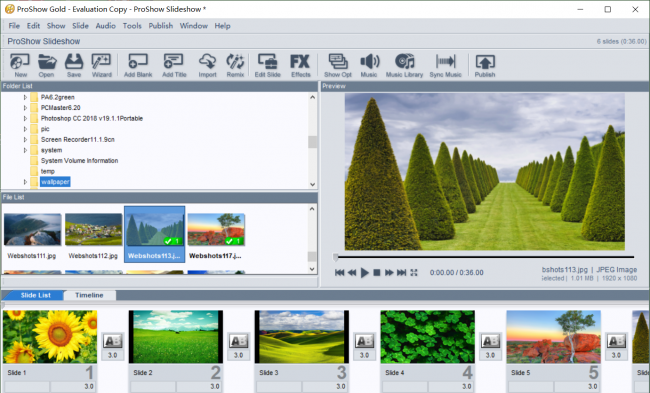Select System Volume Information folder
The height and width of the screenshot is (393, 650).
[x=79, y=161]
